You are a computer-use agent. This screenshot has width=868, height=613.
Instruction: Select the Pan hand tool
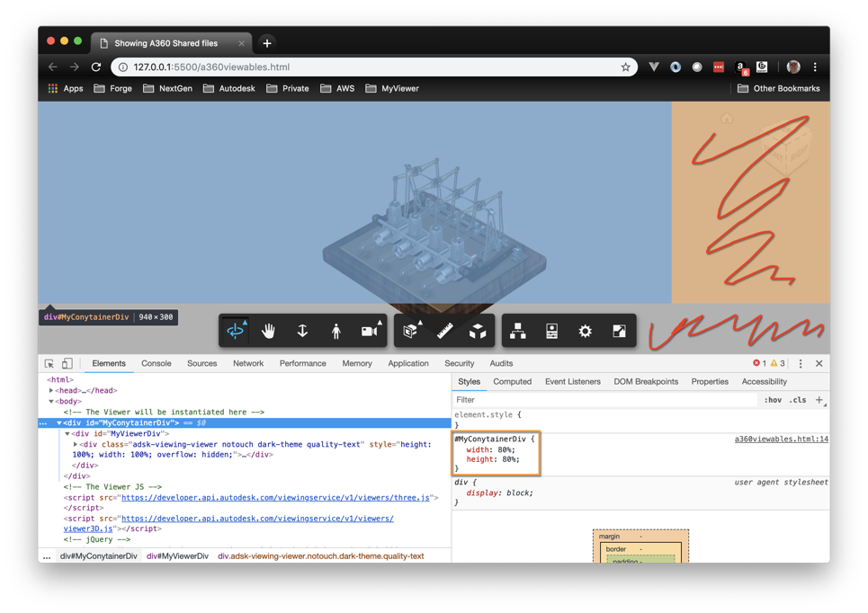(268, 331)
